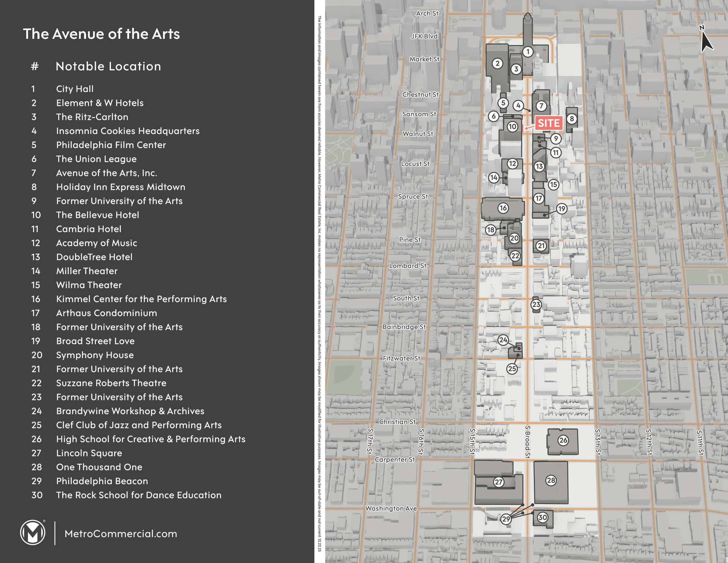Click 'Symphony House' in the list
The width and height of the screenshot is (728, 563).
[95, 355]
